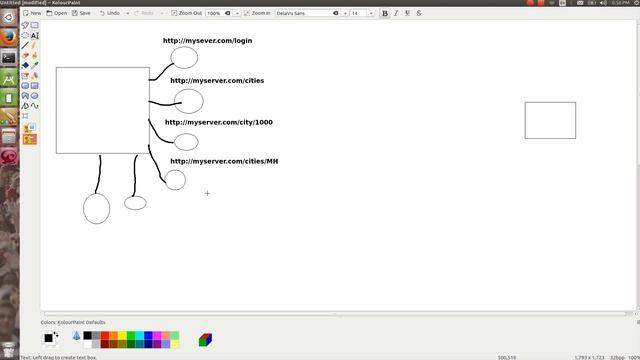Click the Open file button
Image resolution: width=640 pixels, height=360 pixels.
56,13
